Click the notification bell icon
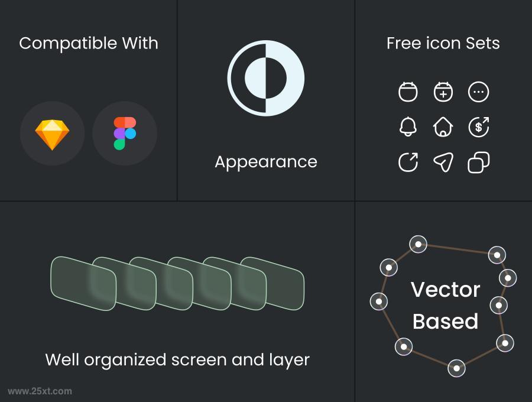Screen dimensions: 532x402 coord(408,127)
